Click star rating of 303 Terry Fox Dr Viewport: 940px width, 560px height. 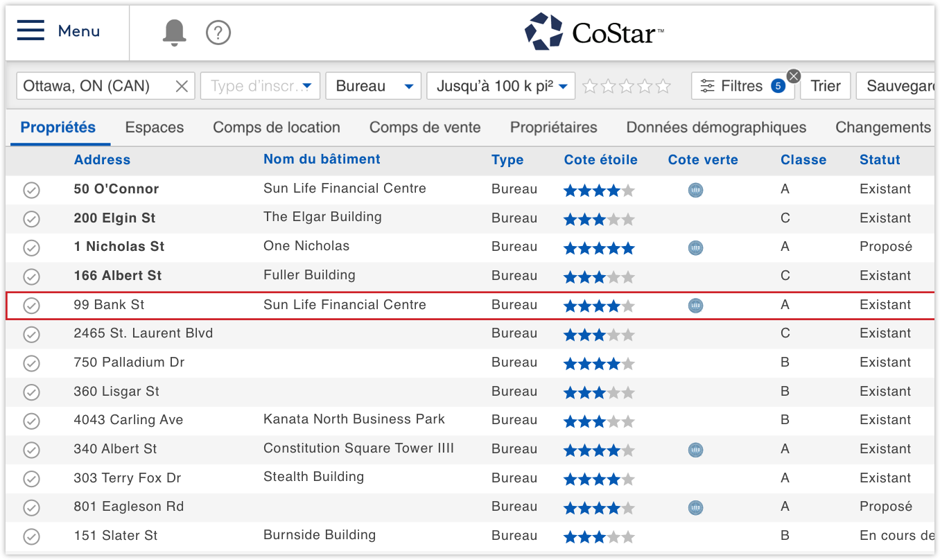click(x=599, y=479)
